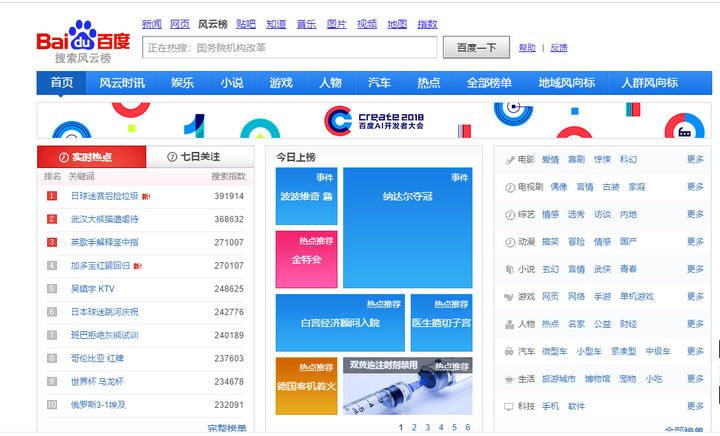Switch to the 七日关注 tab
This screenshot has height=436, width=720.
point(200,157)
